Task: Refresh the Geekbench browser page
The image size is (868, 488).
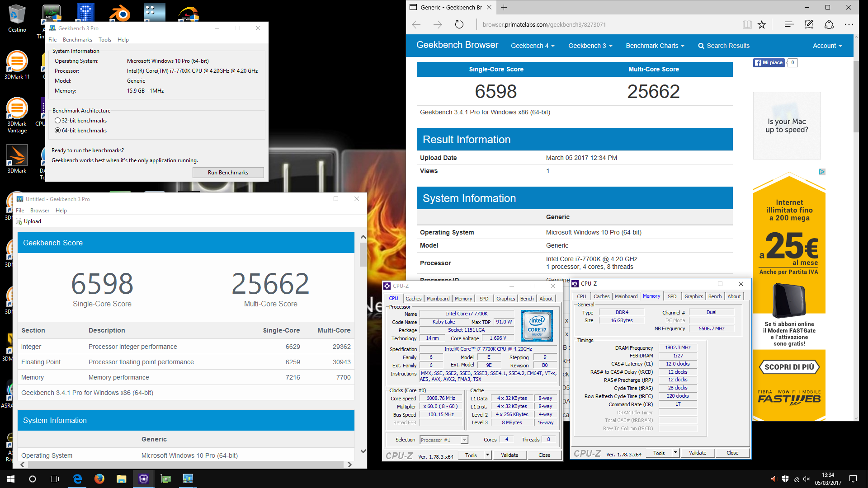Action: [x=459, y=24]
